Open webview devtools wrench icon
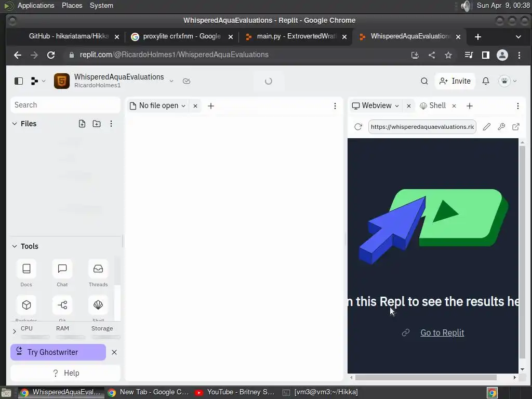This screenshot has height=399, width=532. [501, 127]
